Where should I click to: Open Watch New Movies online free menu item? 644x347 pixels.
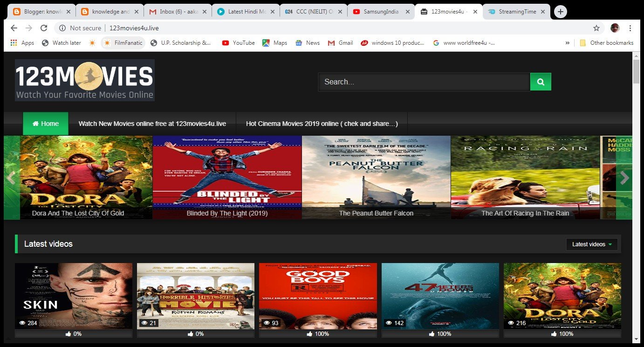tap(152, 124)
